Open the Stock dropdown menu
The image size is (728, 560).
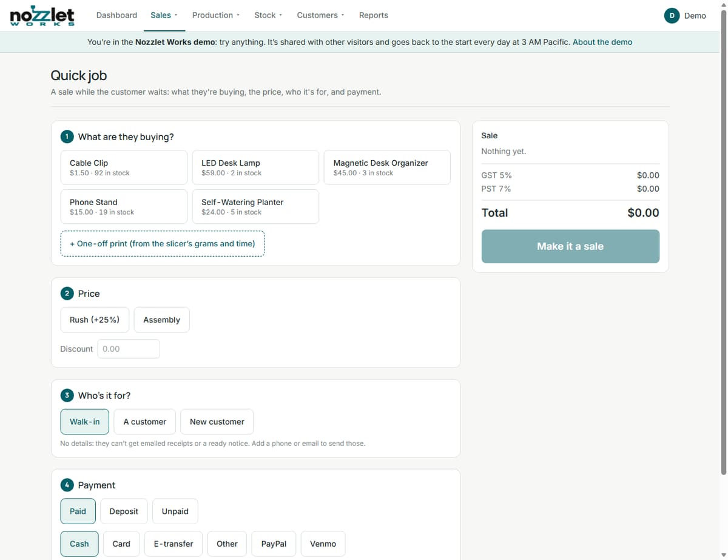(x=268, y=15)
